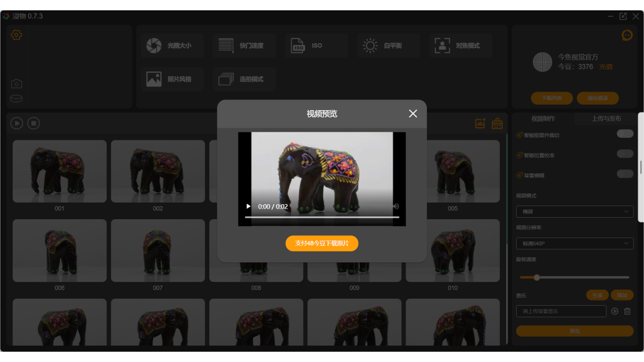
Task: Select elephant thumbnail 006
Action: [x=59, y=250]
